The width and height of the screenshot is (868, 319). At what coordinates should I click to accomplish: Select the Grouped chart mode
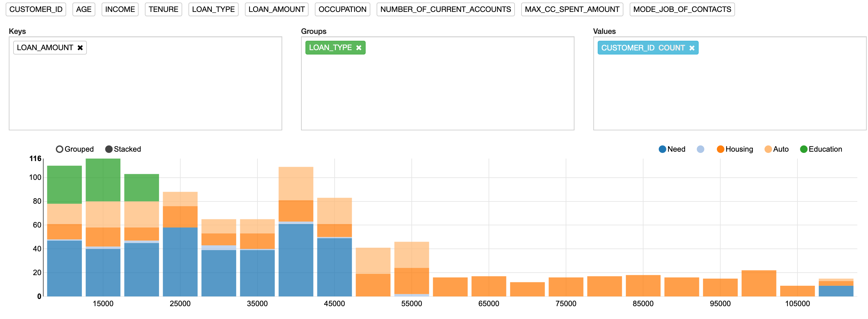click(x=59, y=149)
